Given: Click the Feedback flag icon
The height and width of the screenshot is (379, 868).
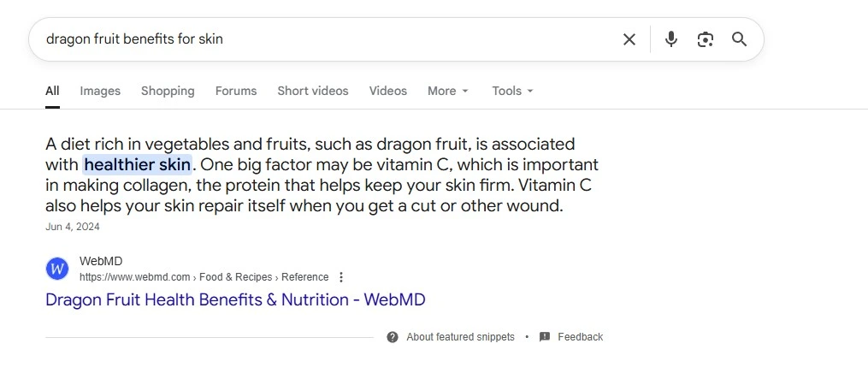Looking at the screenshot, I should click(x=545, y=337).
